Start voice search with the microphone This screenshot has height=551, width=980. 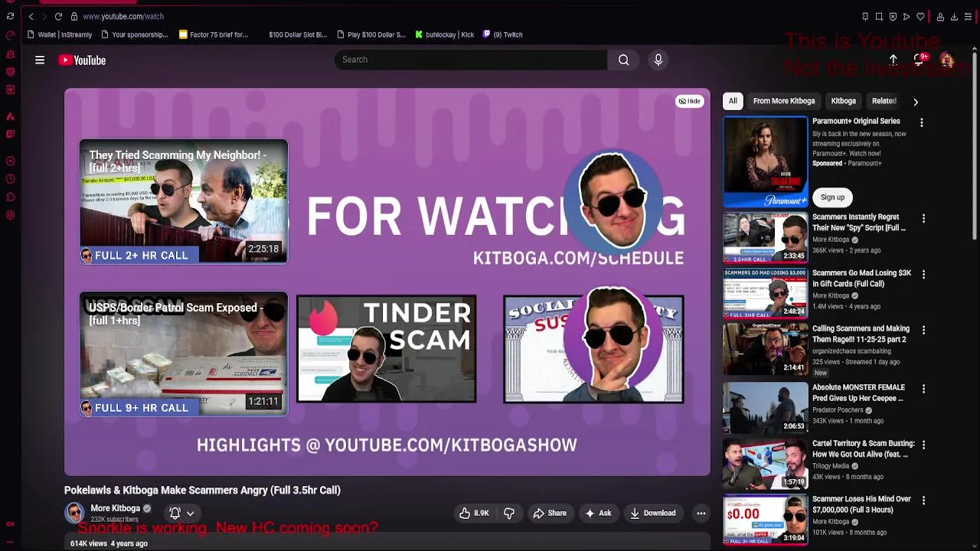pos(658,60)
